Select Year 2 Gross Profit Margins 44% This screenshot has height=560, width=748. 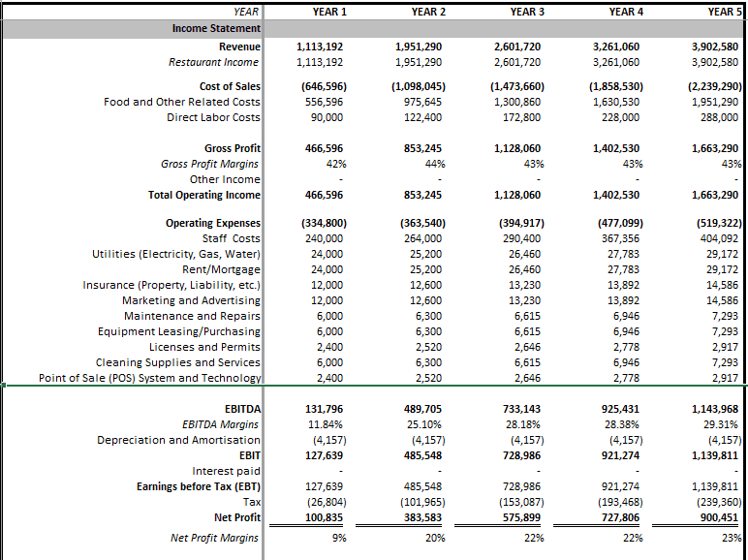tap(427, 164)
